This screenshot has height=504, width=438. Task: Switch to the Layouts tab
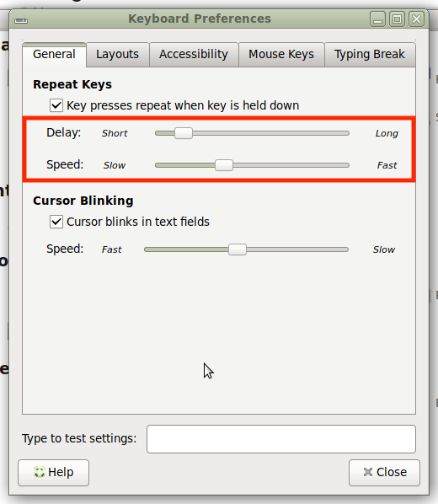[x=118, y=55]
